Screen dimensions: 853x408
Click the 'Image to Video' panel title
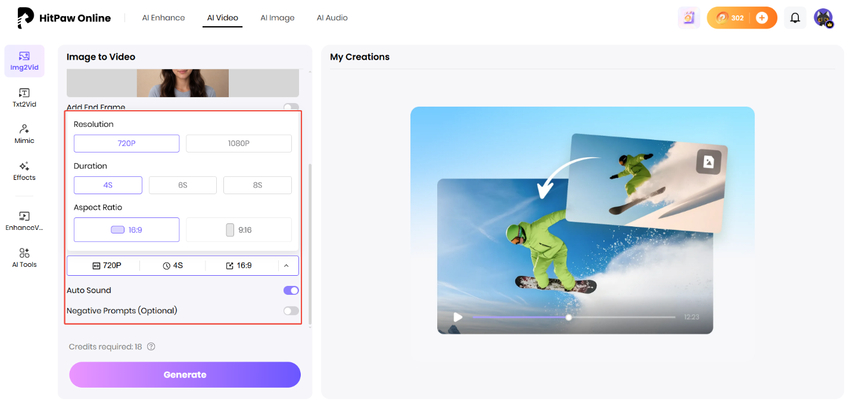coord(101,57)
